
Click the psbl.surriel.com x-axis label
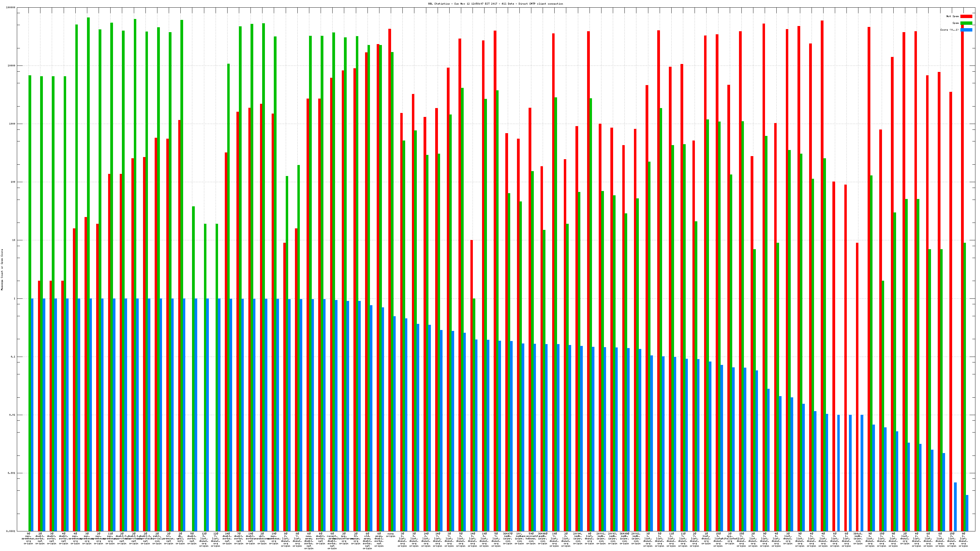coord(157,538)
